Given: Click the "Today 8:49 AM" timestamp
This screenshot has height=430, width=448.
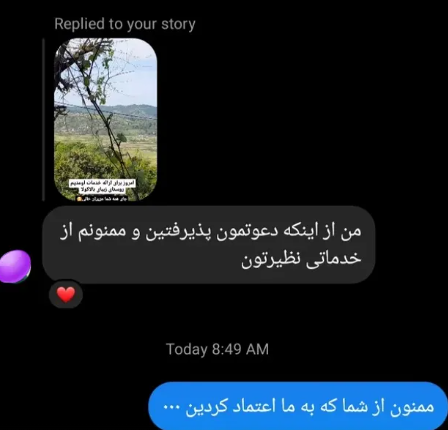Looking at the screenshot, I should pos(217,349).
